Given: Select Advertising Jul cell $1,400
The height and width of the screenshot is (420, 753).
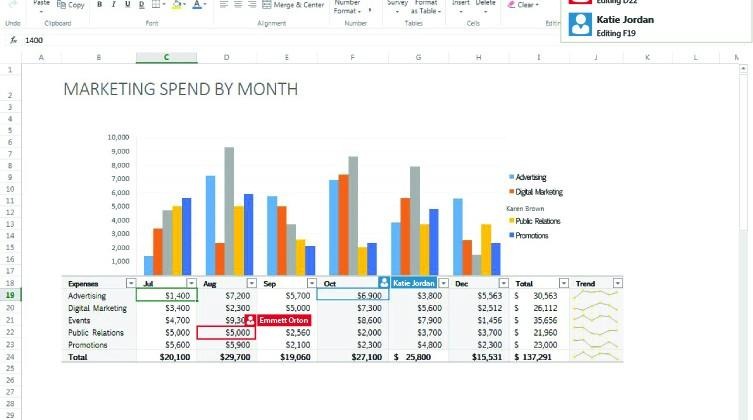Looking at the screenshot, I should [167, 295].
